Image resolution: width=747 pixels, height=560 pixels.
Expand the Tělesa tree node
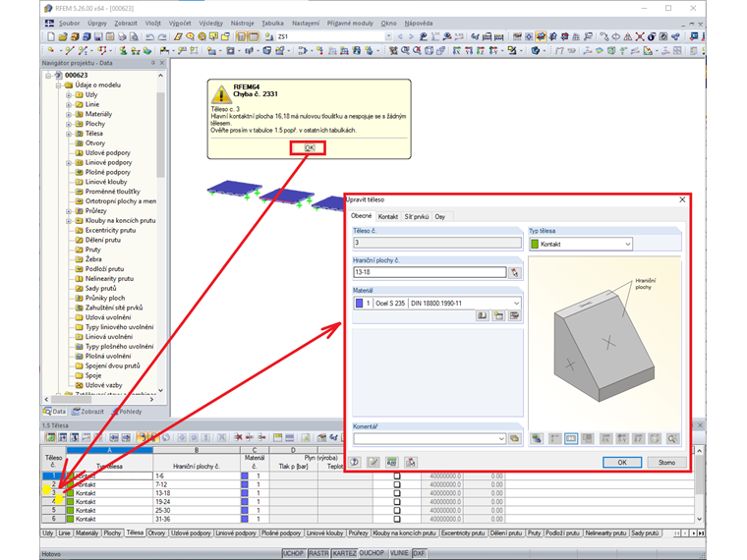click(69, 134)
